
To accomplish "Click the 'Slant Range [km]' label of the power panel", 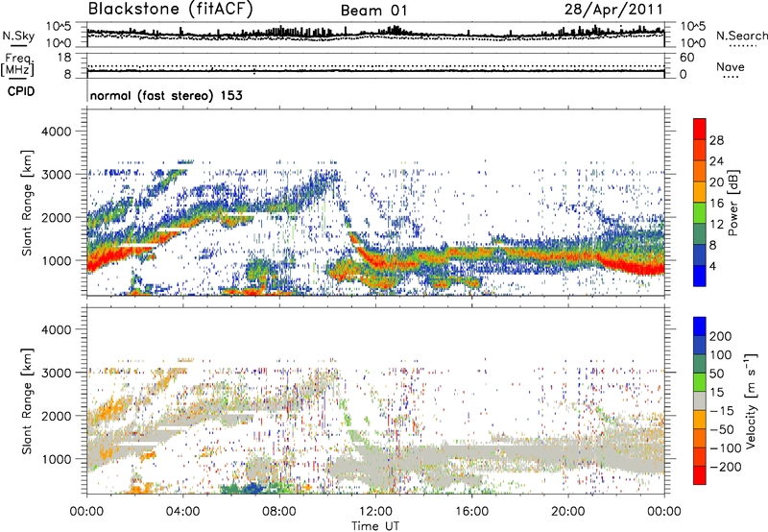I will click(27, 203).
